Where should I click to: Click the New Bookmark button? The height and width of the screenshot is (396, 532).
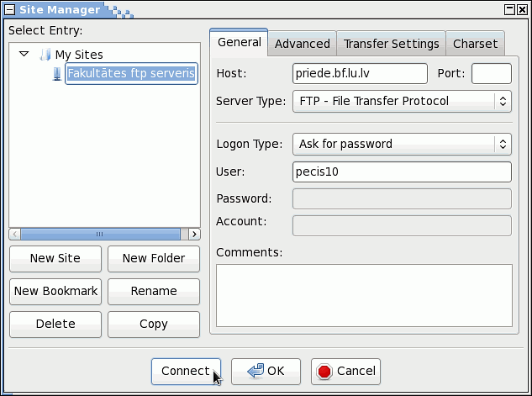(55, 292)
